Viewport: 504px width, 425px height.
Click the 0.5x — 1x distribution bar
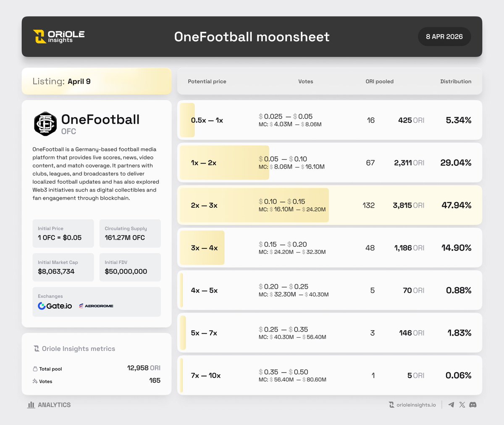(187, 120)
